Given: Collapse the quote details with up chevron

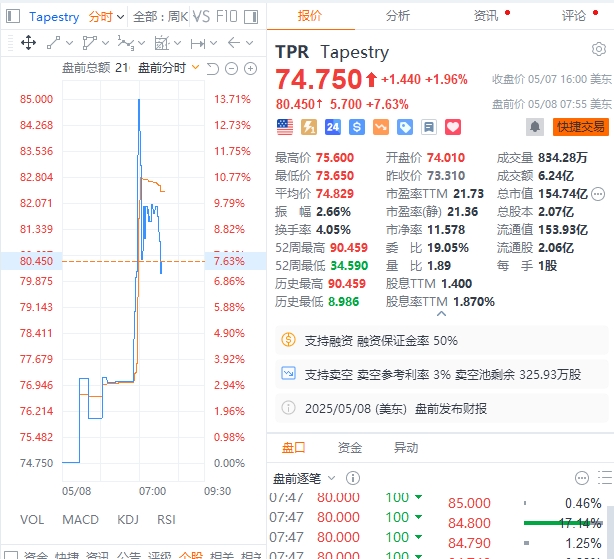Looking at the screenshot, I should (x=441, y=314).
